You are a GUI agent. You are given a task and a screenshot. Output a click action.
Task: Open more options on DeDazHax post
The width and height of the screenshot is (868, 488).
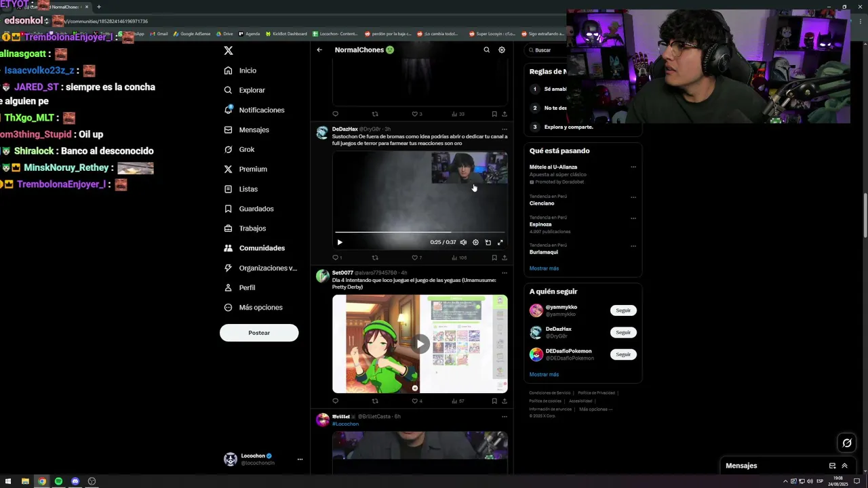504,129
